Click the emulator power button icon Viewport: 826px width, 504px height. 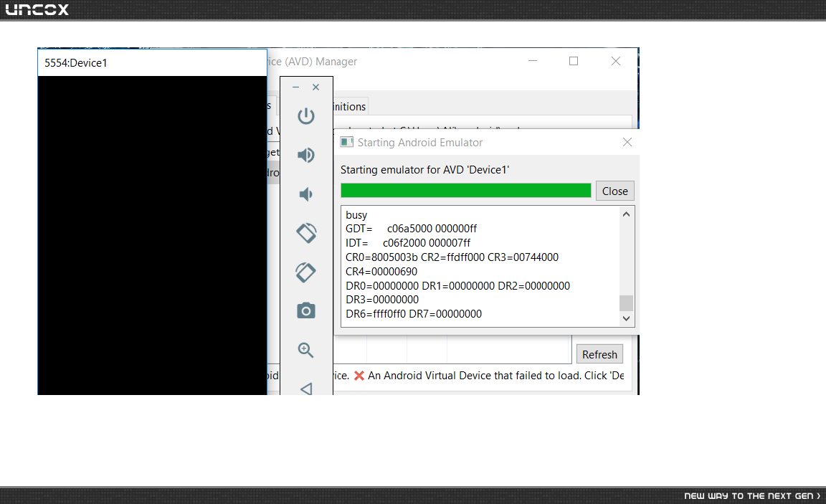[306, 116]
